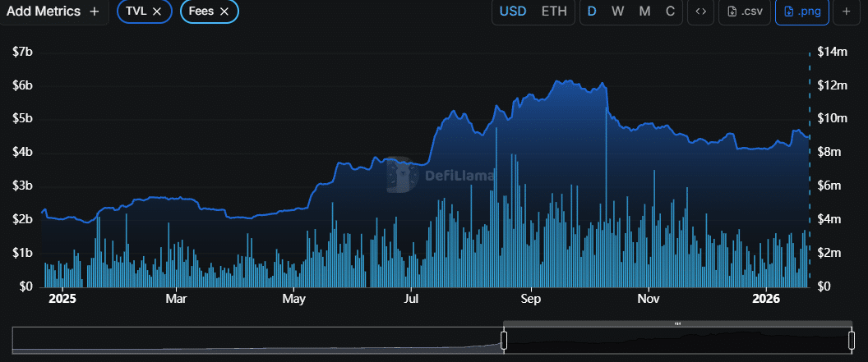868x362 pixels.
Task: Select cumulative (C) view
Action: tap(670, 11)
